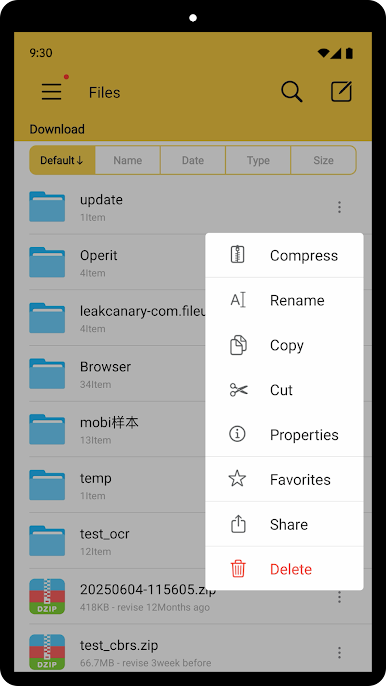
Task: Click the 34Item count under Browser
Action: point(95,385)
